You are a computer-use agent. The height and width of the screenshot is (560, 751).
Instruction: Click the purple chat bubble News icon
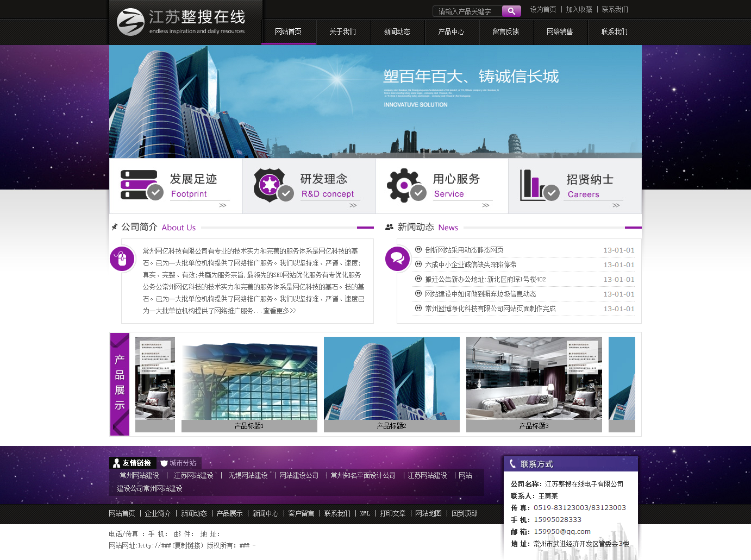pos(397,259)
